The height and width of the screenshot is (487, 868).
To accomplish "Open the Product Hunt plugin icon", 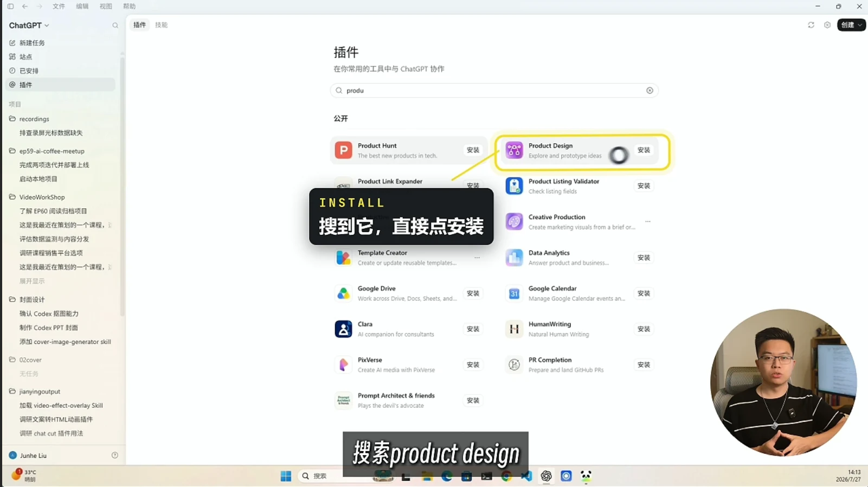I will coord(343,150).
